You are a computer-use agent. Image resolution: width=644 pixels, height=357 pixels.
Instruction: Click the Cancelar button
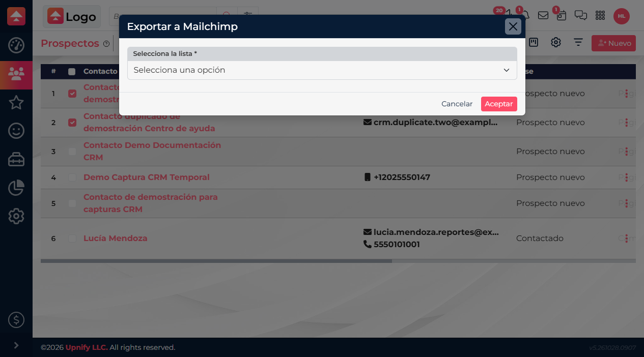[457, 104]
